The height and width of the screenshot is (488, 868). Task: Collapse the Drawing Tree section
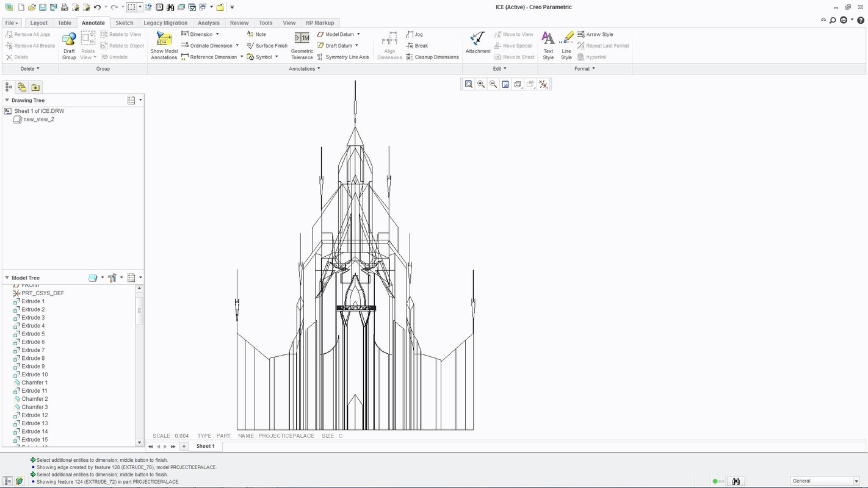tap(7, 100)
